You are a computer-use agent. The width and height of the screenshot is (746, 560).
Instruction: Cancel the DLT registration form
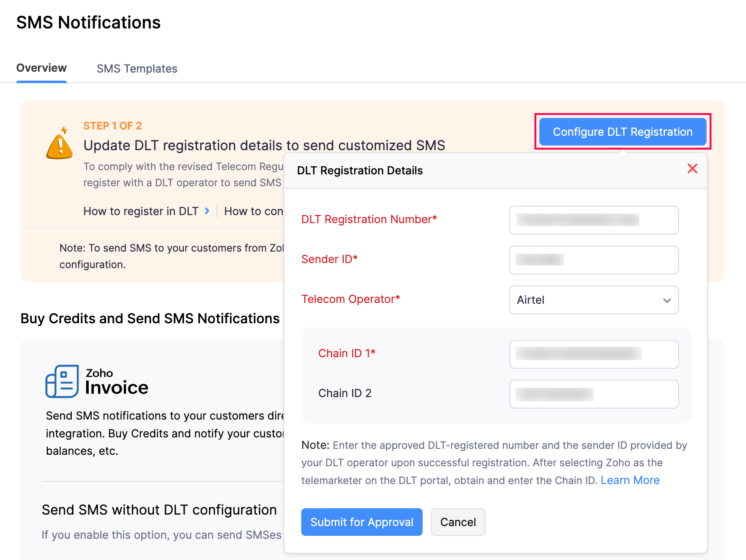(x=458, y=522)
